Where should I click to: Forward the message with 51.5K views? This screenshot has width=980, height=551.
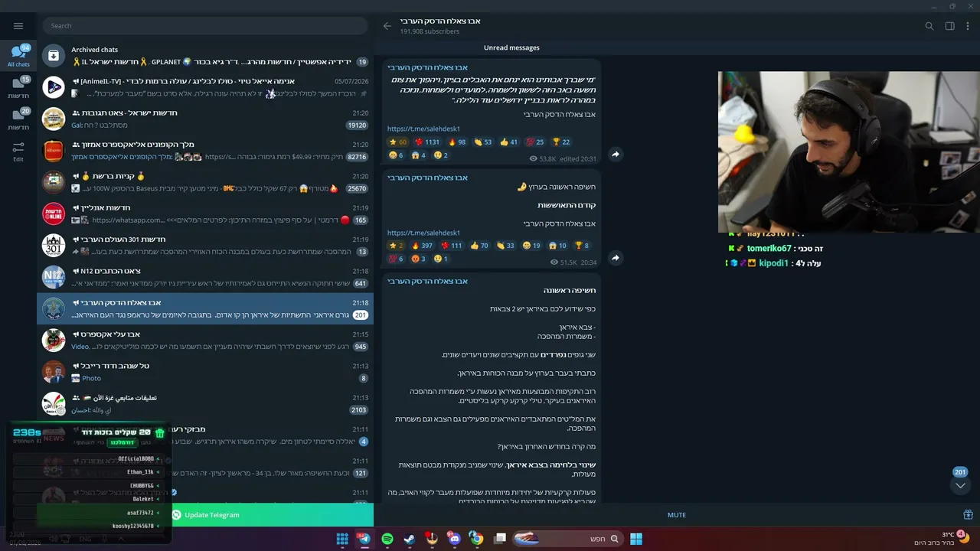[615, 258]
